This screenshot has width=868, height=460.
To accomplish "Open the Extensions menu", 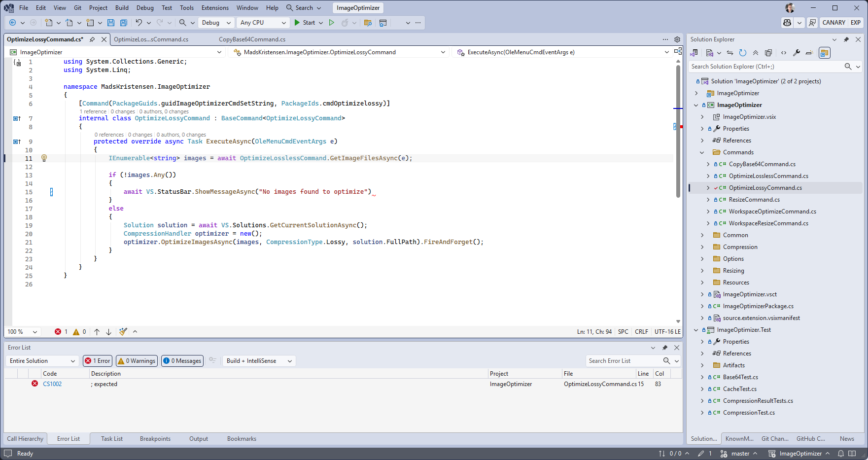I will click(215, 8).
